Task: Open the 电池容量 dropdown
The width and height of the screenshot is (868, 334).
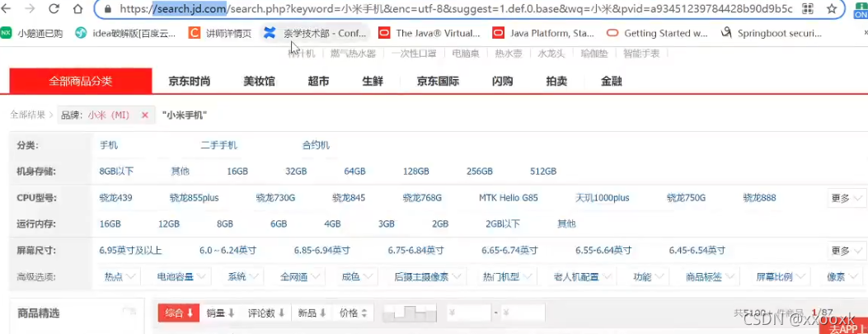Action: pyautogui.click(x=181, y=277)
